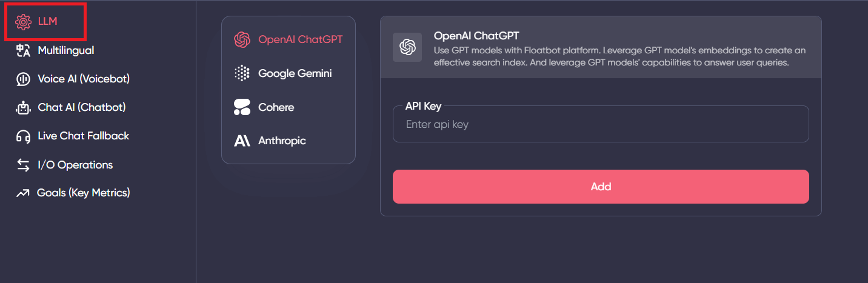
Task: Click the Cohere logo icon
Action: (x=242, y=107)
